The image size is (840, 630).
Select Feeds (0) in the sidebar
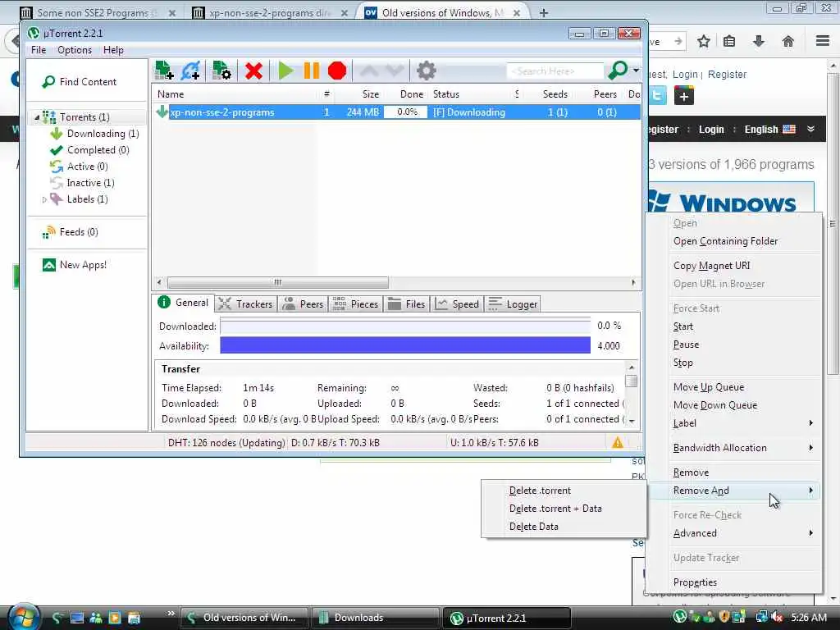70,232
